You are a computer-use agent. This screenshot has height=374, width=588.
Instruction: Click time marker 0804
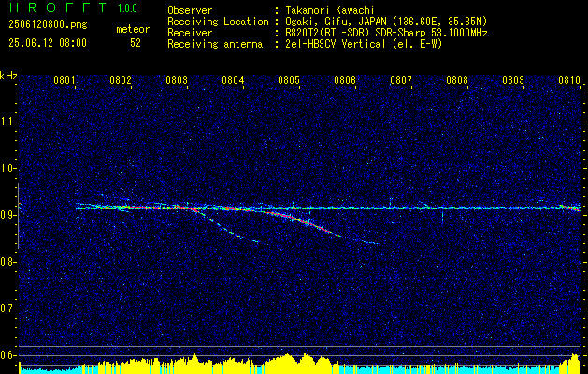coord(233,79)
